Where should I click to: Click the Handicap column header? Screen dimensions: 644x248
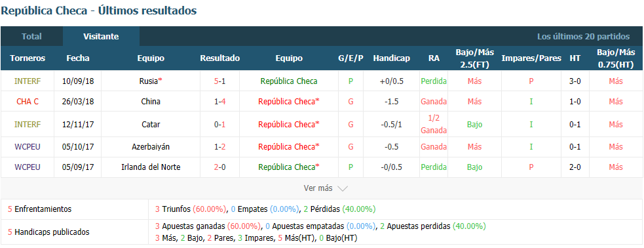click(x=391, y=58)
